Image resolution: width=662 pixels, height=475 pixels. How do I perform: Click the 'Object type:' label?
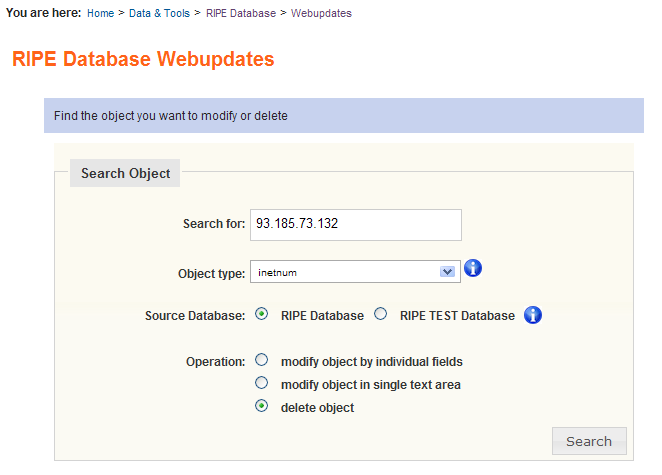[212, 274]
